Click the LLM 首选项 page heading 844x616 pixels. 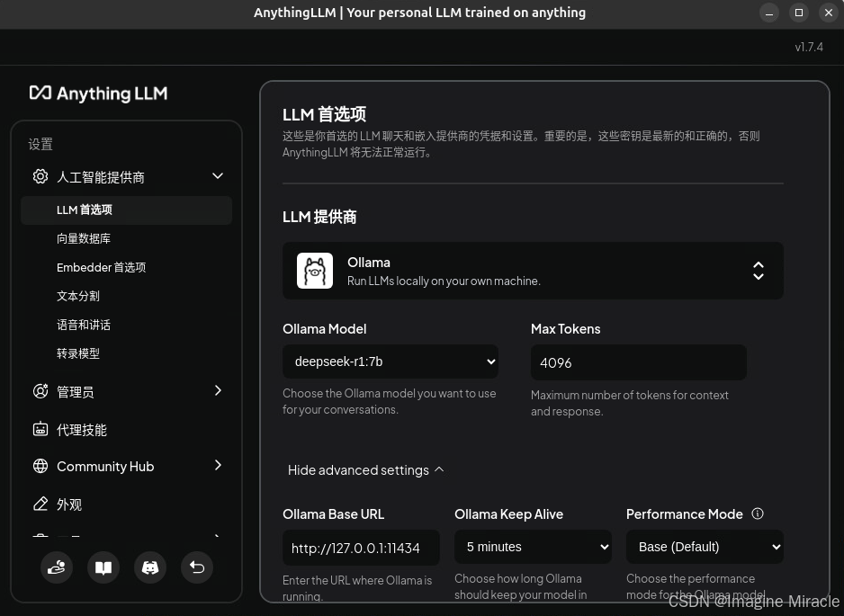tap(324, 114)
